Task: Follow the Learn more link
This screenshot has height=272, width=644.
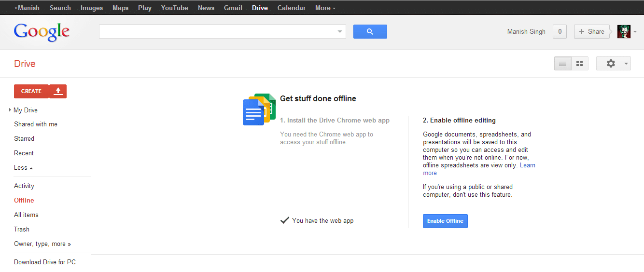Action: (527, 165)
